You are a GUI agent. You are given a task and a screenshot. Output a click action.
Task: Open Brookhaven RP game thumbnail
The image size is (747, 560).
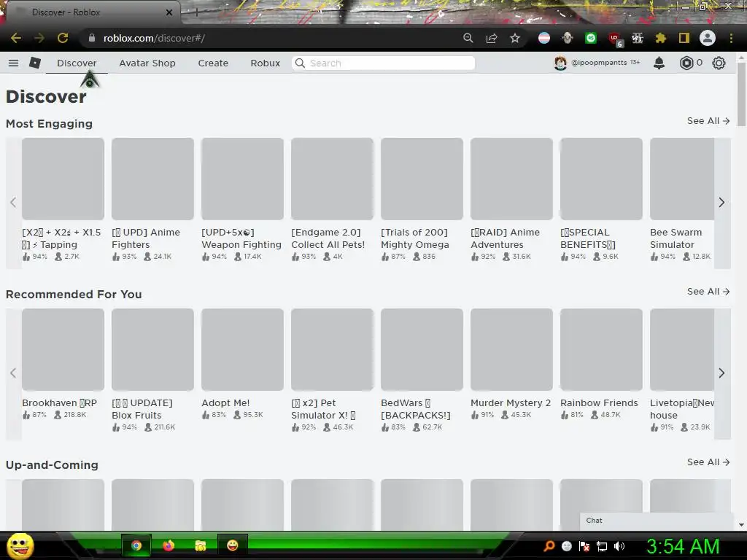(x=63, y=349)
